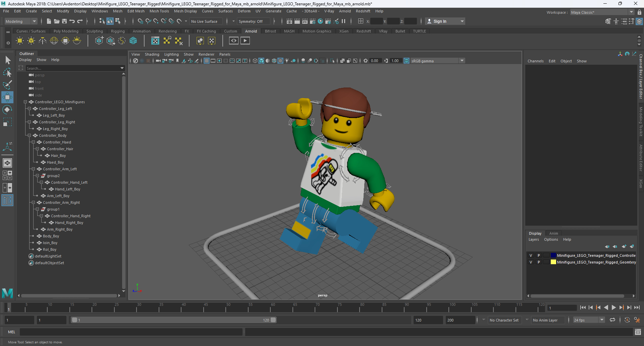Activate the Select tool arrow
This screenshot has height=346, width=644.
coord(7,60)
